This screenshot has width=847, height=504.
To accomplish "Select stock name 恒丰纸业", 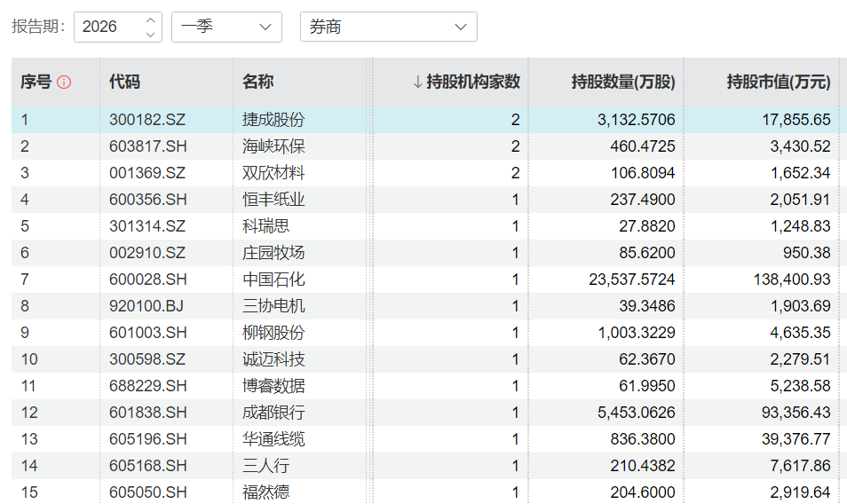I will [273, 200].
